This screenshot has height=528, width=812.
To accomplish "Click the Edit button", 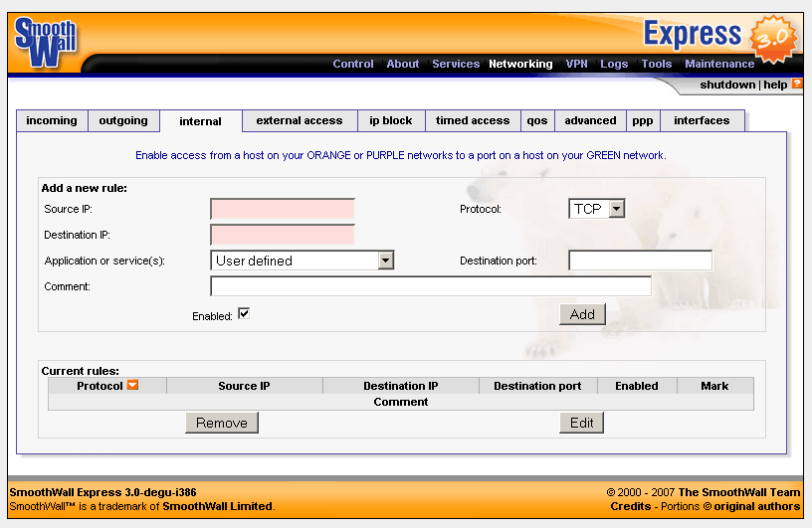I will (x=581, y=423).
